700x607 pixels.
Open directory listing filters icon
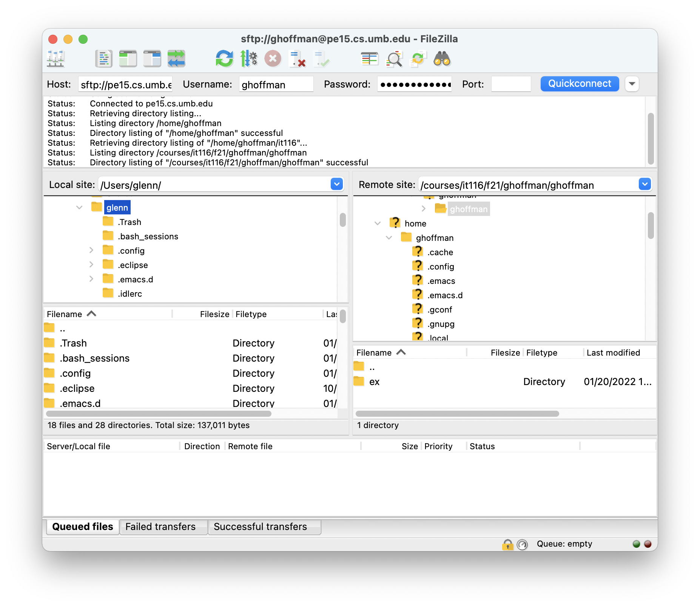pos(370,59)
